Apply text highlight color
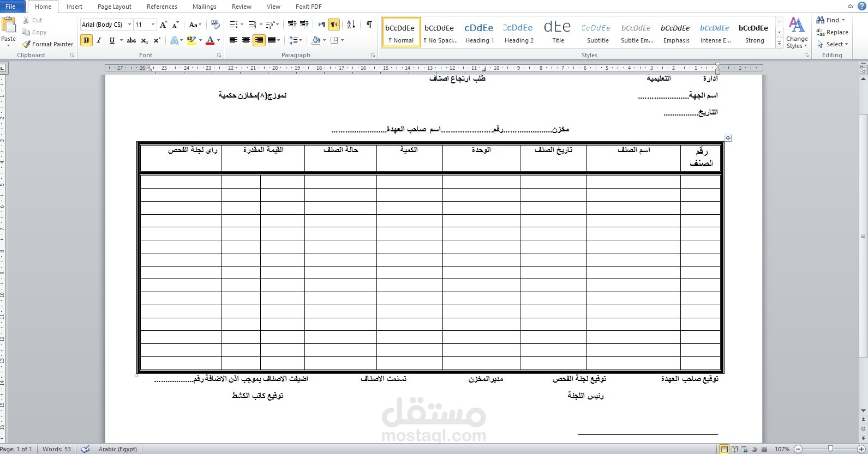868x454 pixels. tap(191, 40)
